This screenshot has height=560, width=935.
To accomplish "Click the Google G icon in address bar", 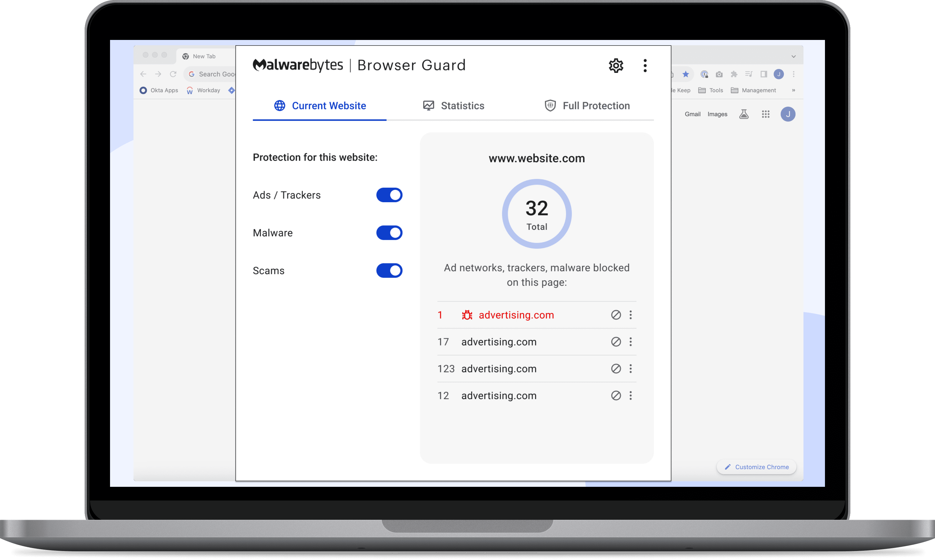I will tap(192, 74).
